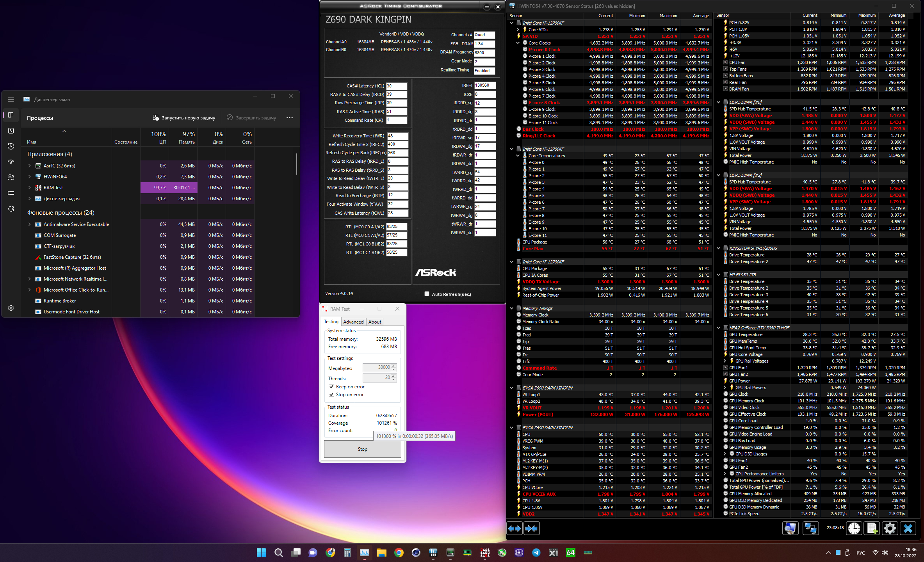Viewport: 924px width, 562px height.
Task: Click HWiNFO log file icon
Action: [872, 528]
